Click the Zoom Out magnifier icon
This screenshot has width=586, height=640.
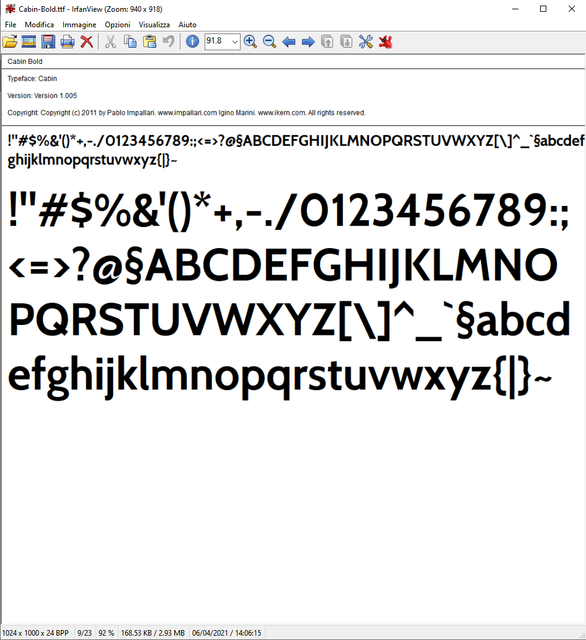pyautogui.click(x=269, y=42)
